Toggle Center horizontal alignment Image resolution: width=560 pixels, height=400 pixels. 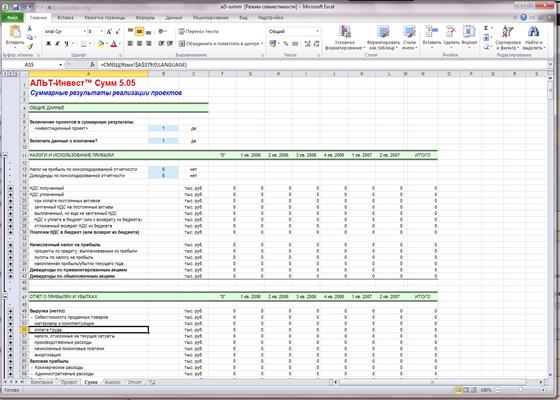tap(139, 43)
